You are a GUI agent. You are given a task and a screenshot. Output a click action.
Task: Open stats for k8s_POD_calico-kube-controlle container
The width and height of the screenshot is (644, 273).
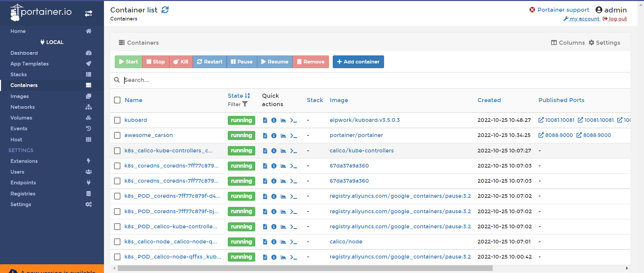click(x=283, y=227)
